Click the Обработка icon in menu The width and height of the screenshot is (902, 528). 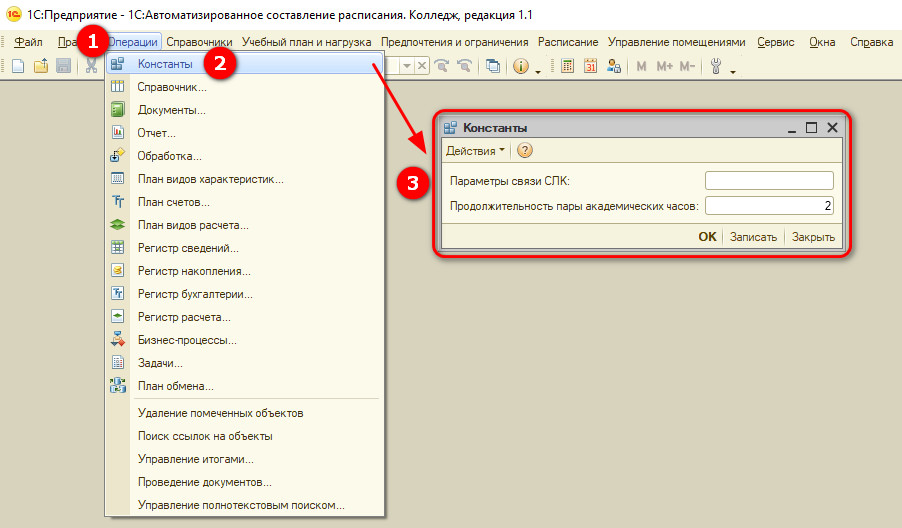click(117, 155)
